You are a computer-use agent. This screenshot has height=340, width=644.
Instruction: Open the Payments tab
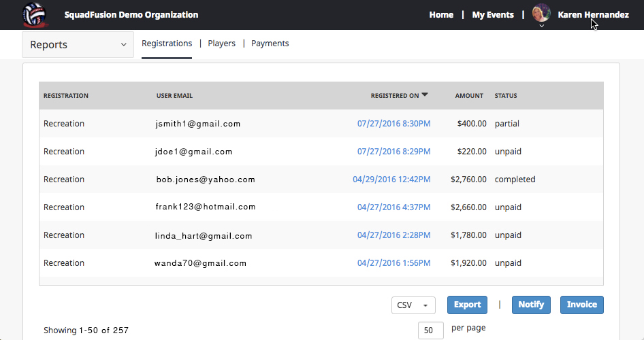point(270,44)
